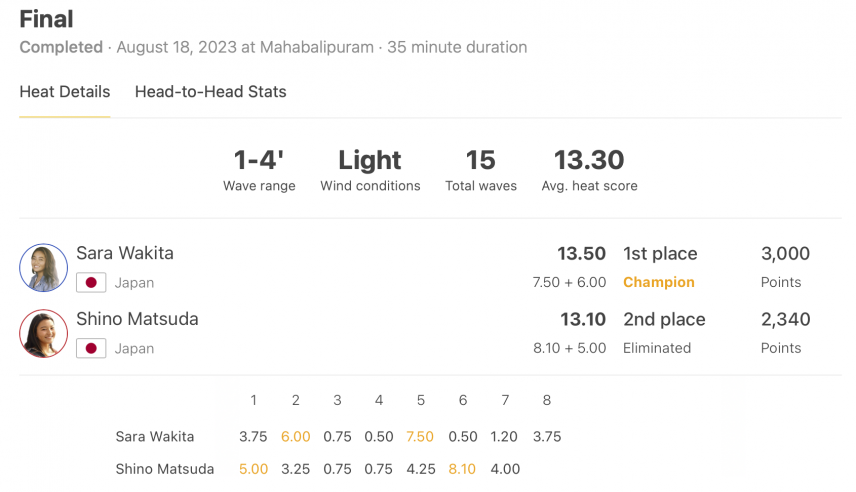Click Japan flag icon under Shino Matsuda
Viewport: 856px width, 492px height.
click(91, 348)
